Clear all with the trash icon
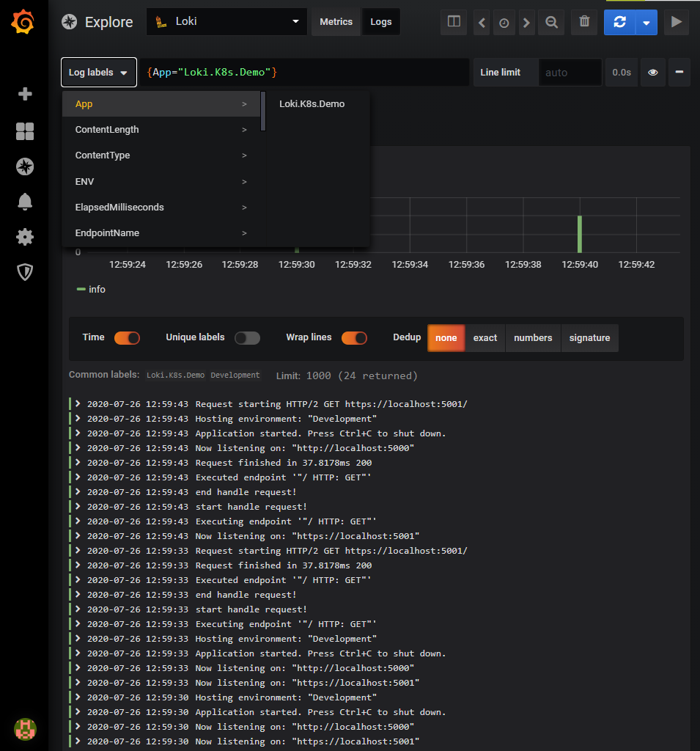 (584, 22)
